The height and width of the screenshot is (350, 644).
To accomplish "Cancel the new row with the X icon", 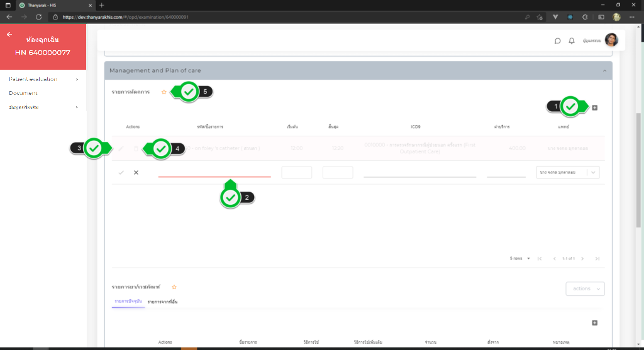I will click(x=136, y=172).
